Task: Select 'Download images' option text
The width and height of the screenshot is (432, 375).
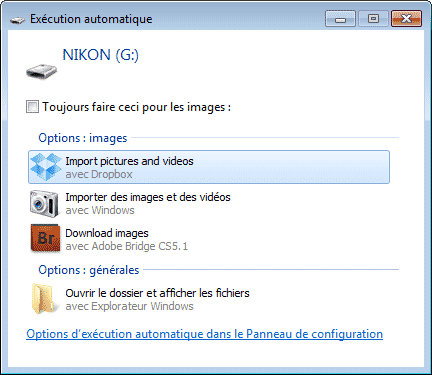Action: [107, 233]
